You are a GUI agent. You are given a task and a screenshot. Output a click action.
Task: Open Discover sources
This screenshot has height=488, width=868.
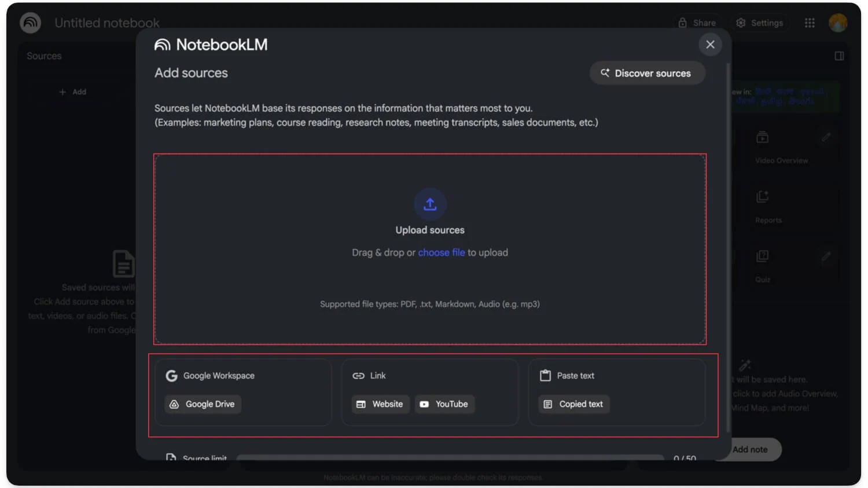pos(646,73)
